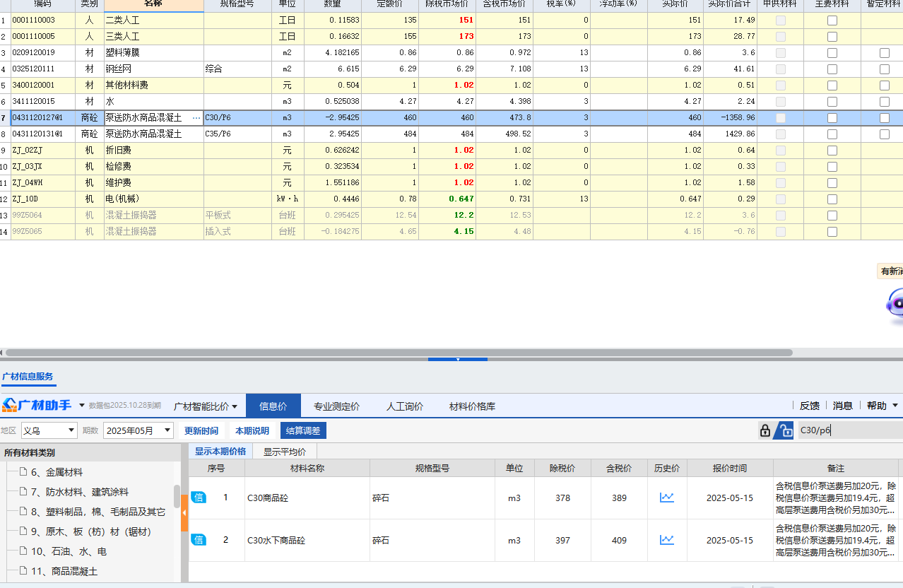The image size is (903, 588).
Task: Click the C30水下商品砼 material name
Action: pos(276,541)
